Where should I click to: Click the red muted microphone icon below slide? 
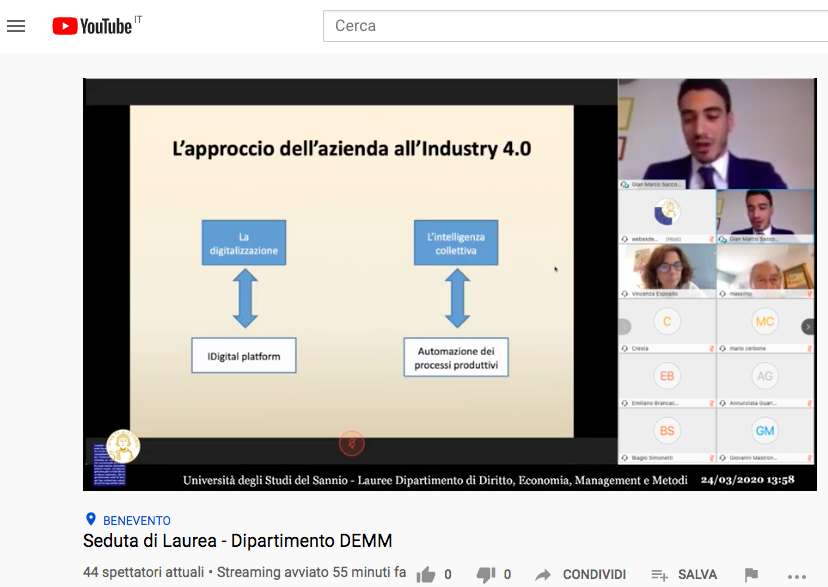pyautogui.click(x=351, y=442)
